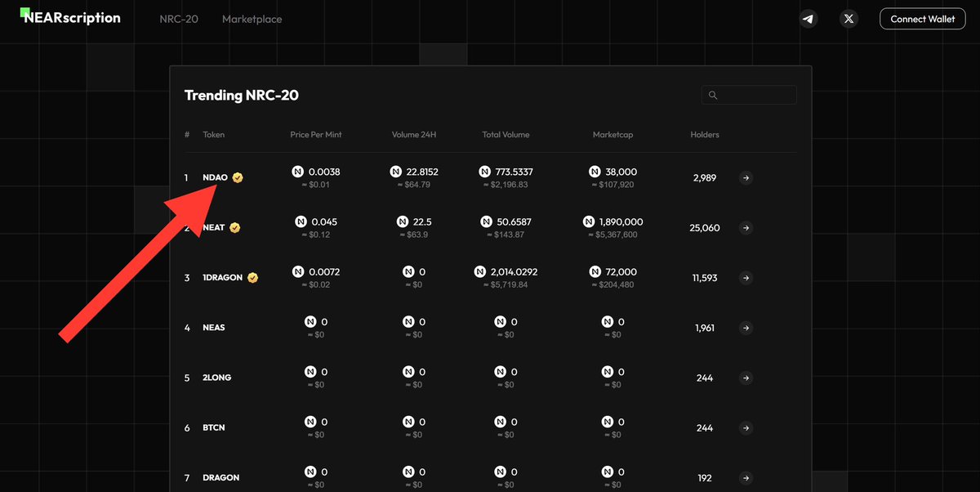The width and height of the screenshot is (980, 492).
Task: Open DRAGON row arrow button
Action: click(746, 478)
